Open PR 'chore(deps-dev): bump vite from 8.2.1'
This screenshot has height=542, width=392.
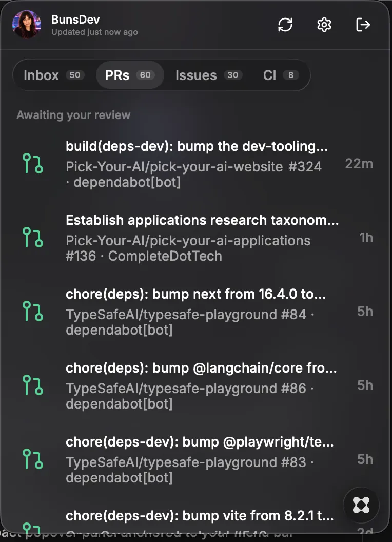pos(200,516)
